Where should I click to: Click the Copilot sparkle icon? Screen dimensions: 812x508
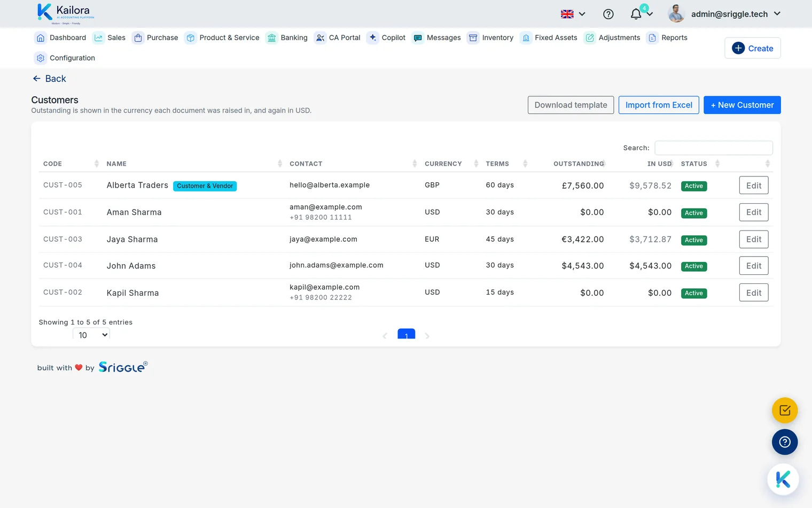pyautogui.click(x=373, y=38)
